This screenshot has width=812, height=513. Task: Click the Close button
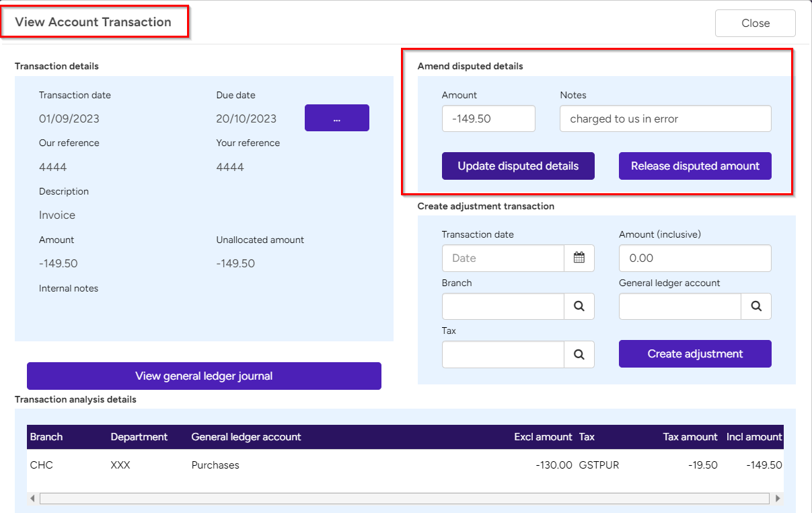[755, 23]
